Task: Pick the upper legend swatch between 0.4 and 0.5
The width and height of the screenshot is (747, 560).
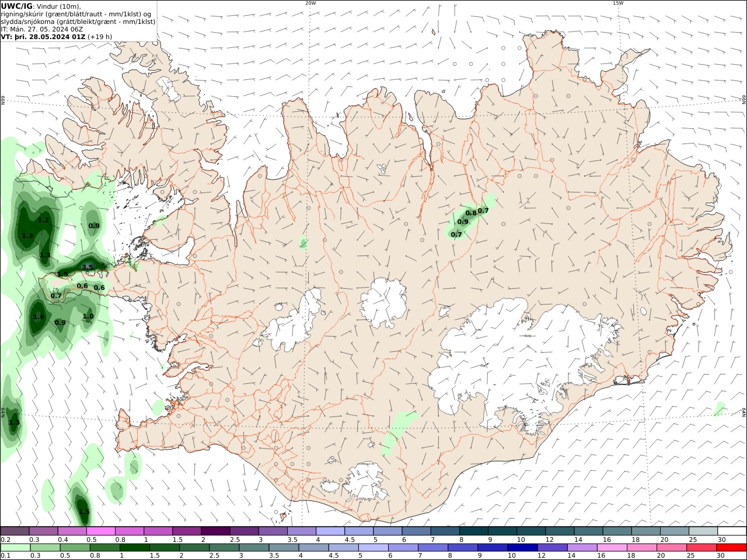Action: (x=72, y=531)
